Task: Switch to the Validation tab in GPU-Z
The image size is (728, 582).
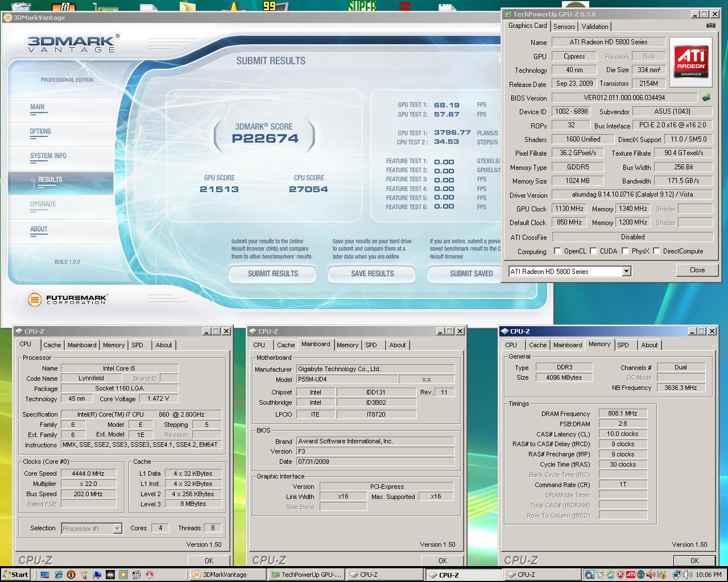Action: click(595, 27)
